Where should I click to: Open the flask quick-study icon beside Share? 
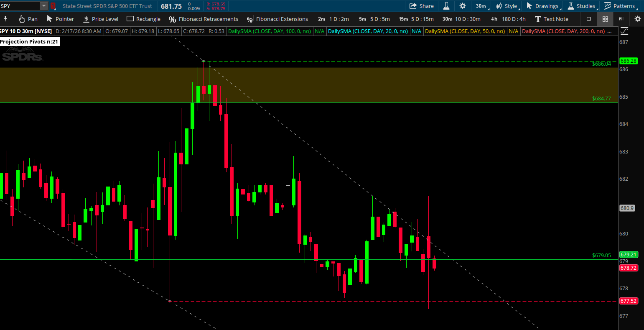(x=446, y=6)
